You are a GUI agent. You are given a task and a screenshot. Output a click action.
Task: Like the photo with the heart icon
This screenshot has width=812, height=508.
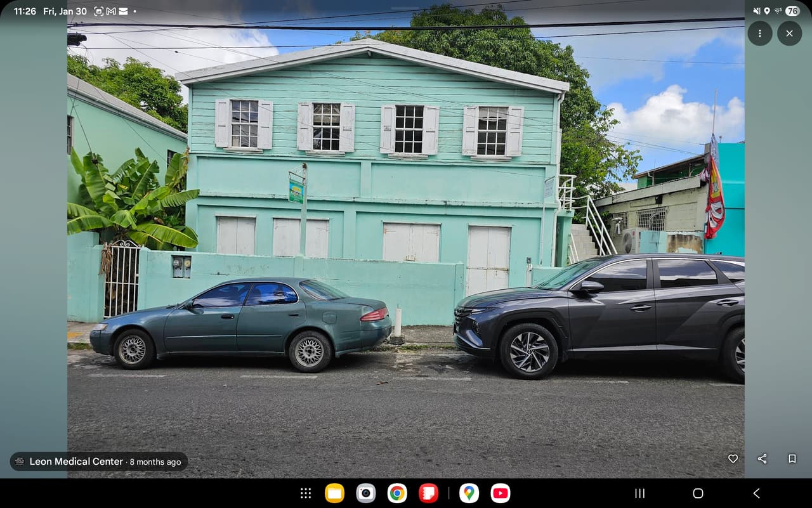[733, 459]
